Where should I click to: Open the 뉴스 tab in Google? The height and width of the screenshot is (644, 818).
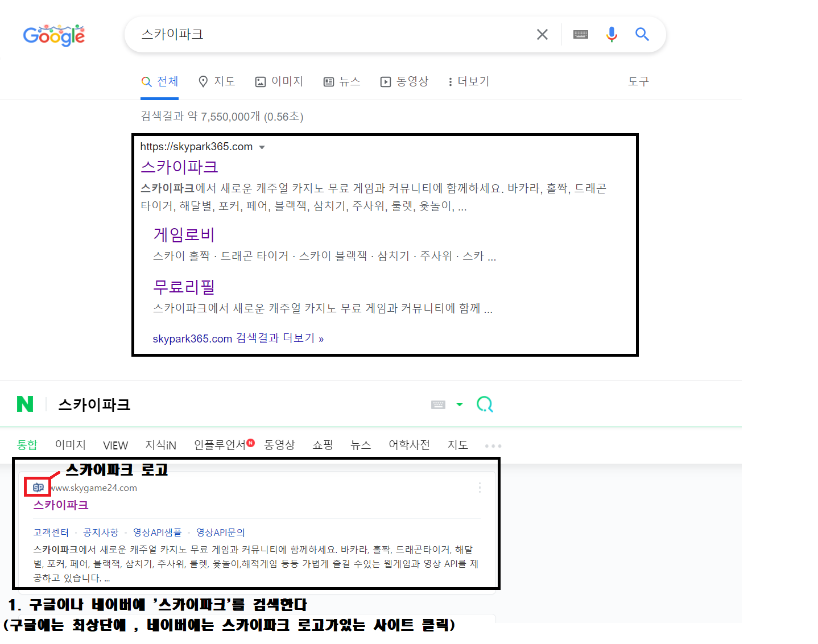[x=342, y=81]
